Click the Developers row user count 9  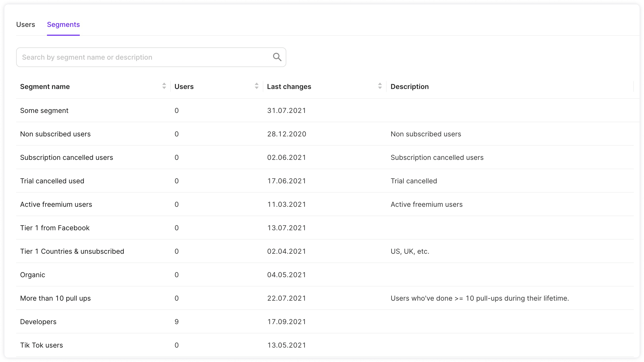click(176, 322)
